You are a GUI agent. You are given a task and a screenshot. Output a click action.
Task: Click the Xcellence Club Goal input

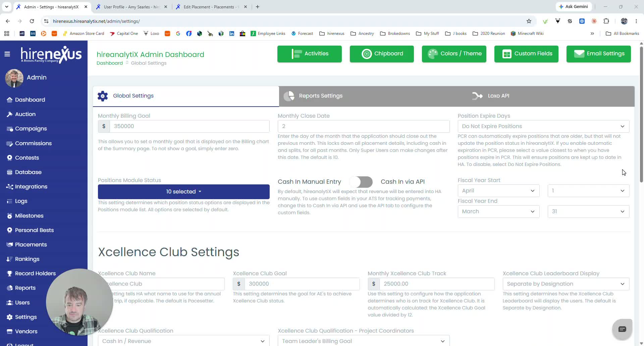pos(302,284)
